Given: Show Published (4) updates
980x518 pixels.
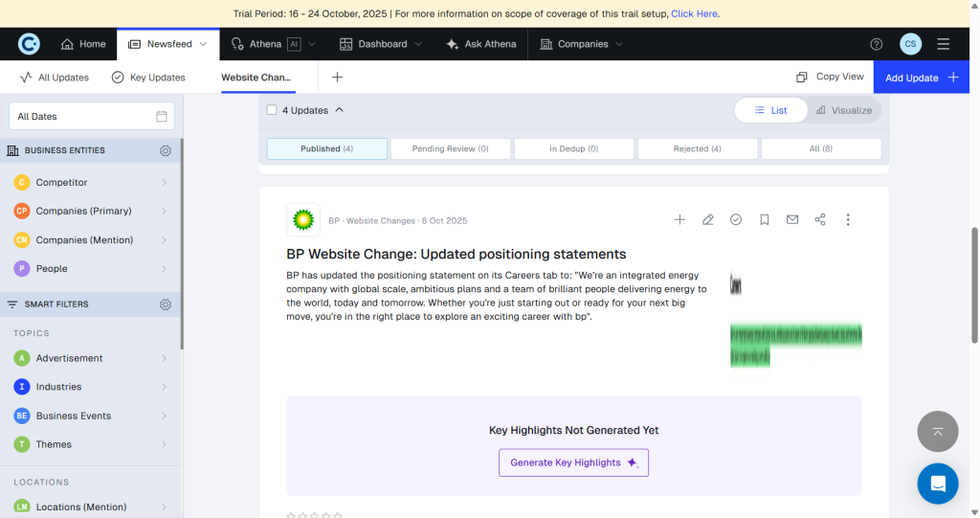Looking at the screenshot, I should click(x=327, y=149).
